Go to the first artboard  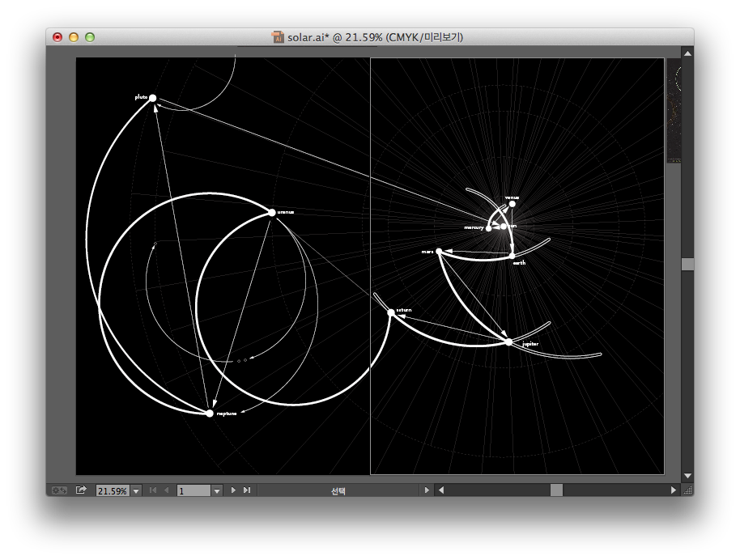(x=153, y=490)
